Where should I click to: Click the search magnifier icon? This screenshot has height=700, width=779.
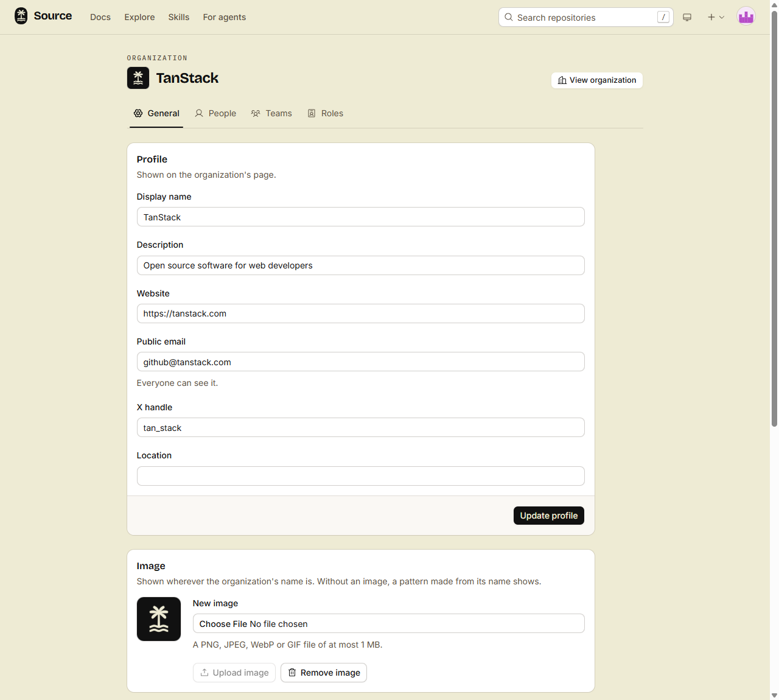(509, 17)
